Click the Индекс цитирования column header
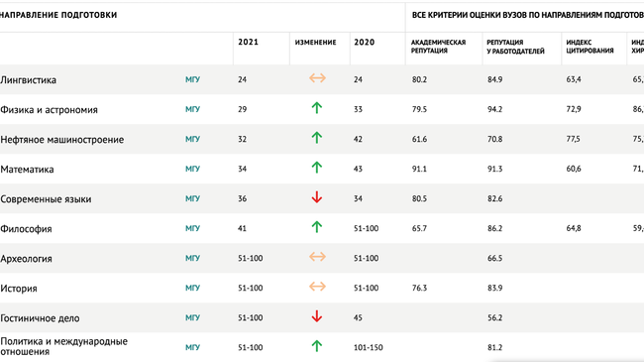Viewport: 644px width, 362px height. [x=590, y=47]
